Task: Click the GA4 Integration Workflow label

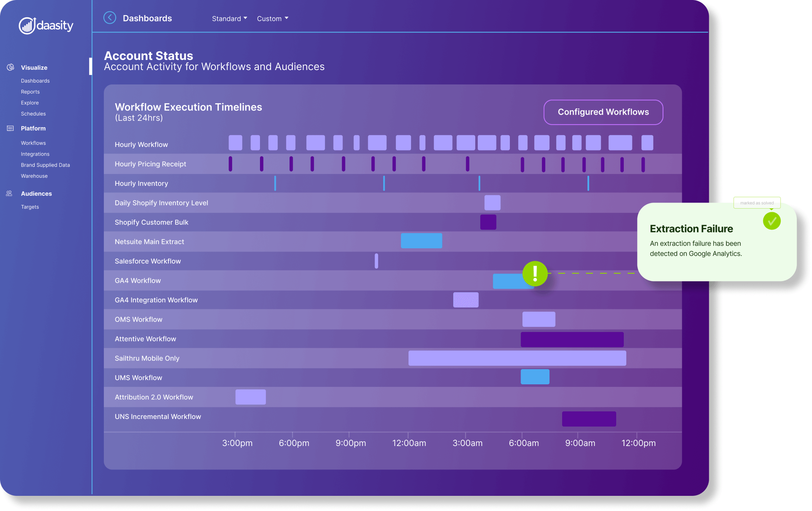Action: (156, 300)
